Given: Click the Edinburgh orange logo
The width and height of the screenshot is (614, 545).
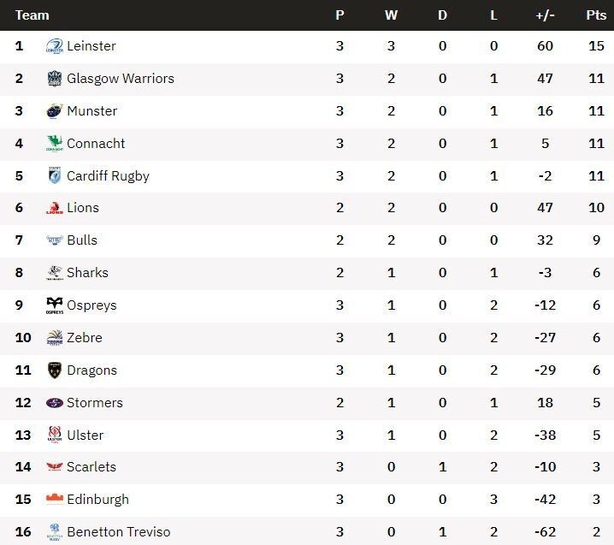Looking at the screenshot, I should pyautogui.click(x=54, y=499).
